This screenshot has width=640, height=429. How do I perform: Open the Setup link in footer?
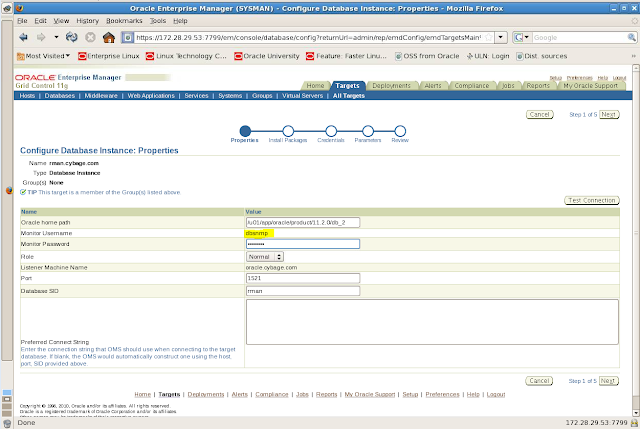point(410,394)
